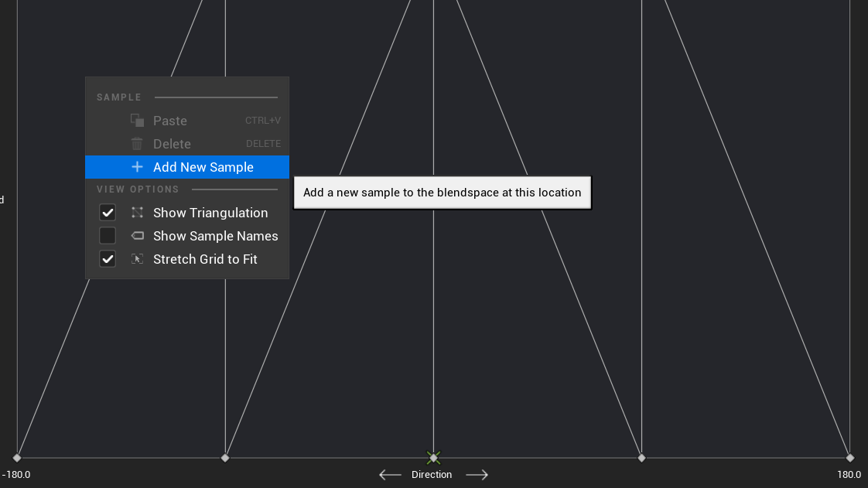
Task: Click the Direction axis label
Action: pos(432,475)
